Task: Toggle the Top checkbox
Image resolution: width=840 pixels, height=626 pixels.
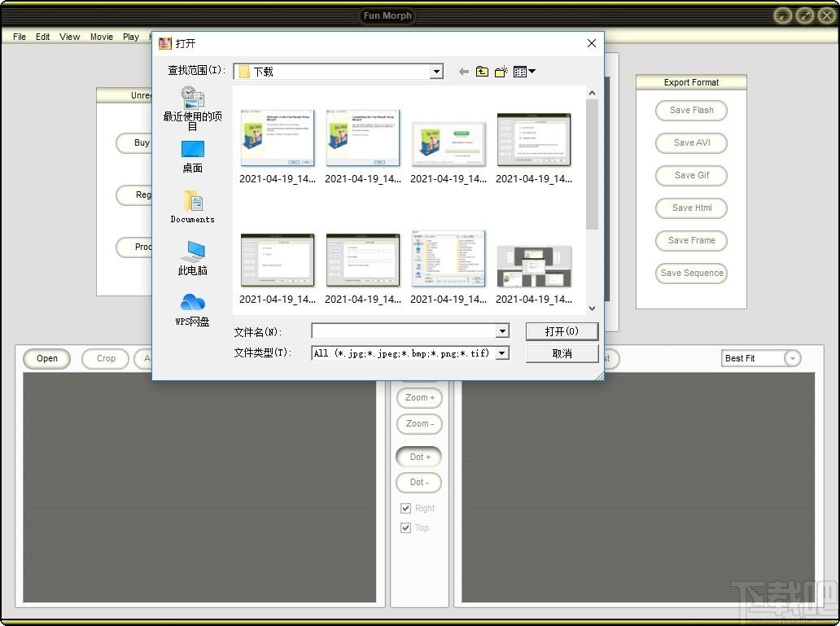Action: pos(405,528)
